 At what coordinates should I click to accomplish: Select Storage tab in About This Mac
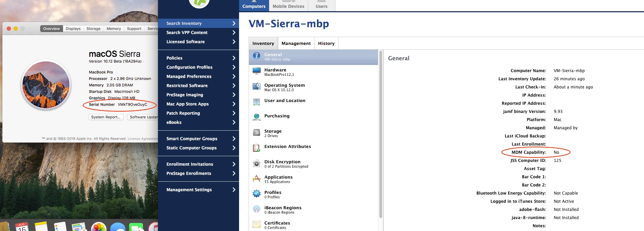coord(93,29)
